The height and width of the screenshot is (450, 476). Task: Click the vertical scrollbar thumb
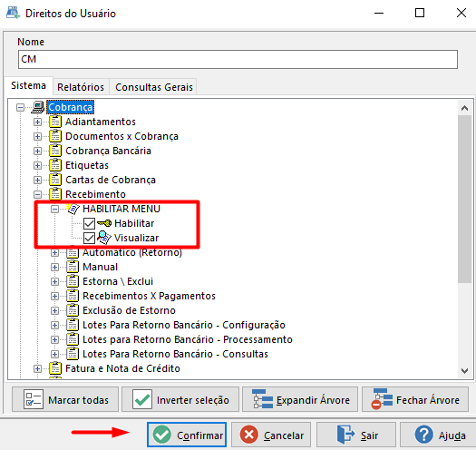[464, 199]
